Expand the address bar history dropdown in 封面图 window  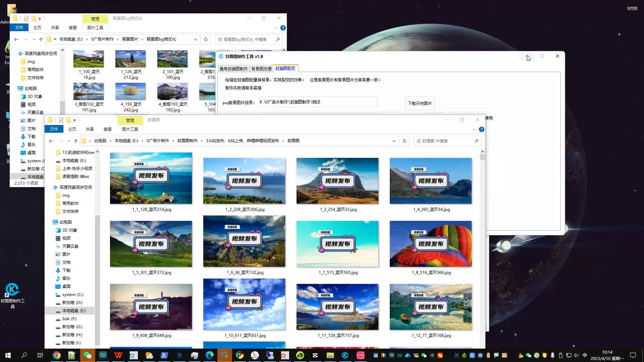[394, 141]
